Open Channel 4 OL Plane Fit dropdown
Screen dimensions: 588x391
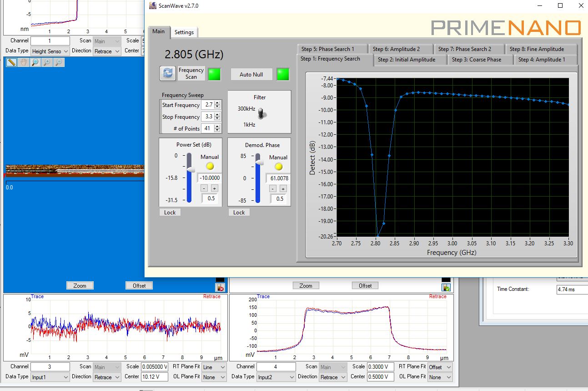coord(440,377)
